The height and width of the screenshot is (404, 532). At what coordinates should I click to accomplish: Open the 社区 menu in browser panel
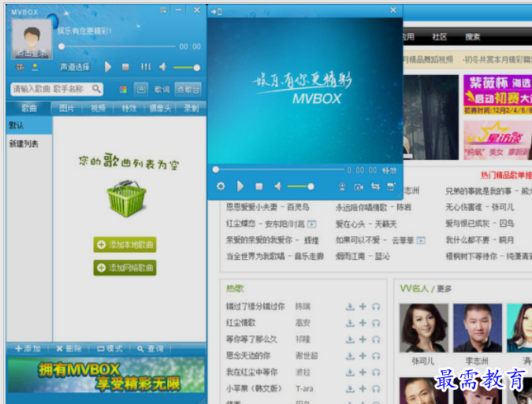click(439, 36)
